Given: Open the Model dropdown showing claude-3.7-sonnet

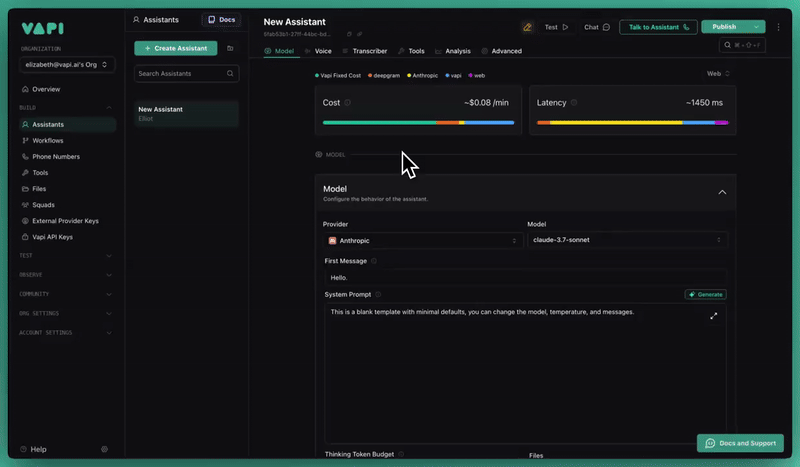Looking at the screenshot, I should (x=627, y=240).
